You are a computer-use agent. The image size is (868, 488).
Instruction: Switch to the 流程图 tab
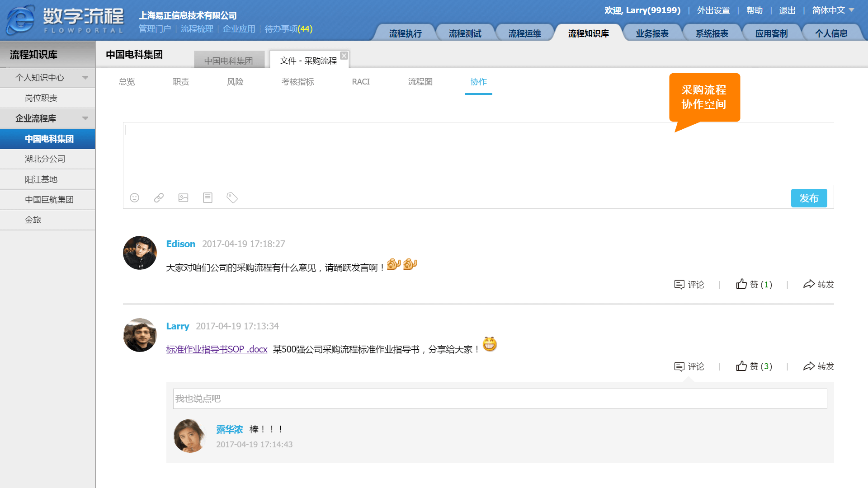click(420, 82)
